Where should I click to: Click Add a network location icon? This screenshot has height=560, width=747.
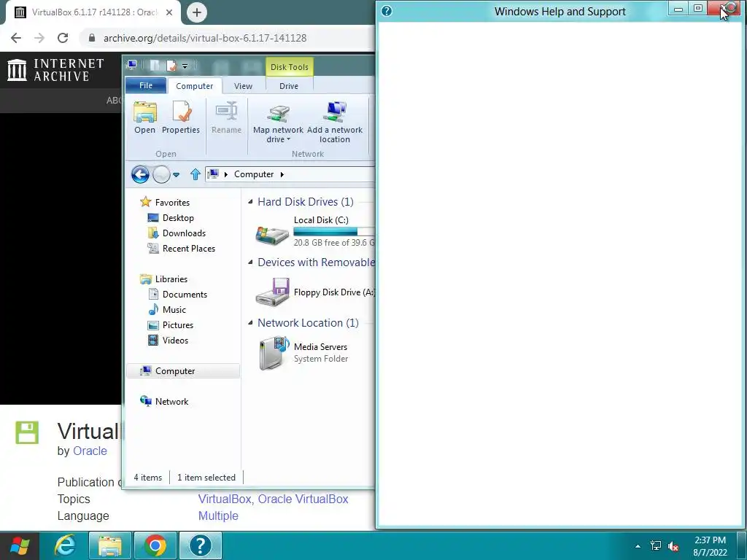(335, 112)
